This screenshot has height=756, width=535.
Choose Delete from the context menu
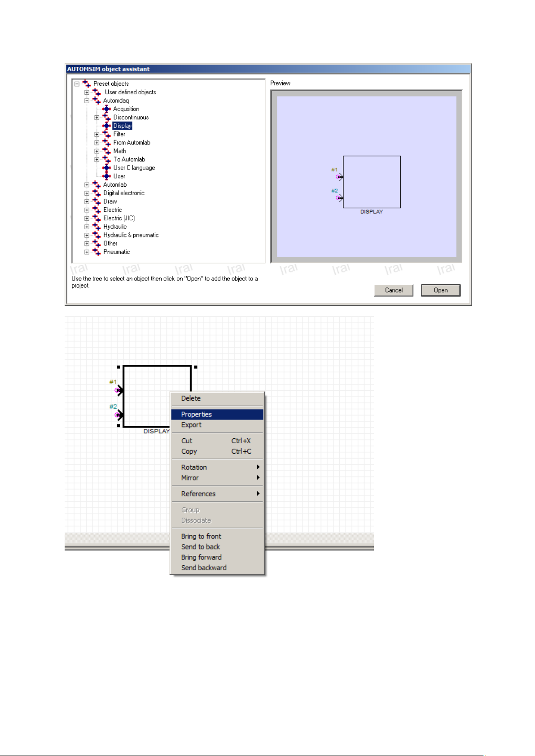[x=217, y=398]
